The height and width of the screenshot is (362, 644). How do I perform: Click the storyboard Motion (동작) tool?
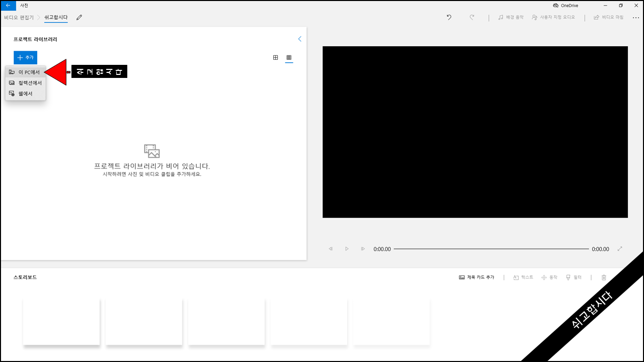549,278
